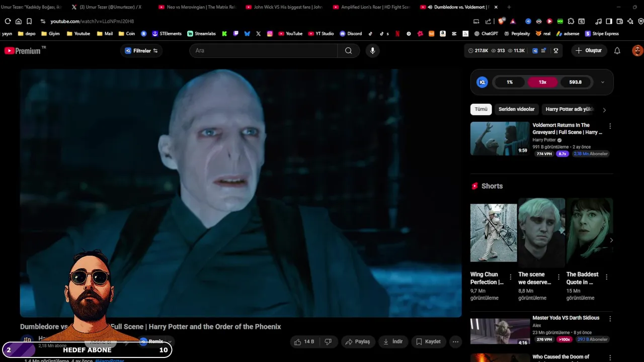The height and width of the screenshot is (362, 644).
Task: Show more Shorts with the right chevron
Action: click(x=611, y=240)
